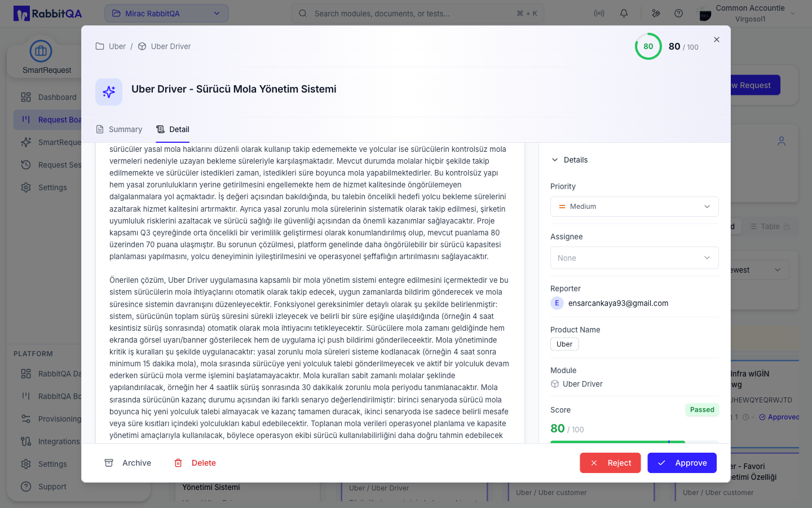Close the request detail modal
The width and height of the screenshot is (812, 508).
pos(717,40)
